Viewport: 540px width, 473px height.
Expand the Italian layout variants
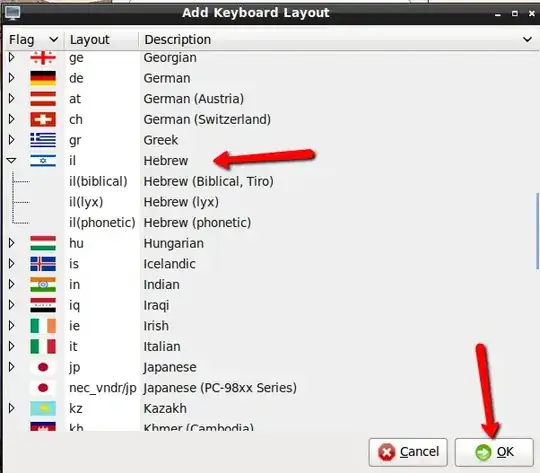click(11, 346)
